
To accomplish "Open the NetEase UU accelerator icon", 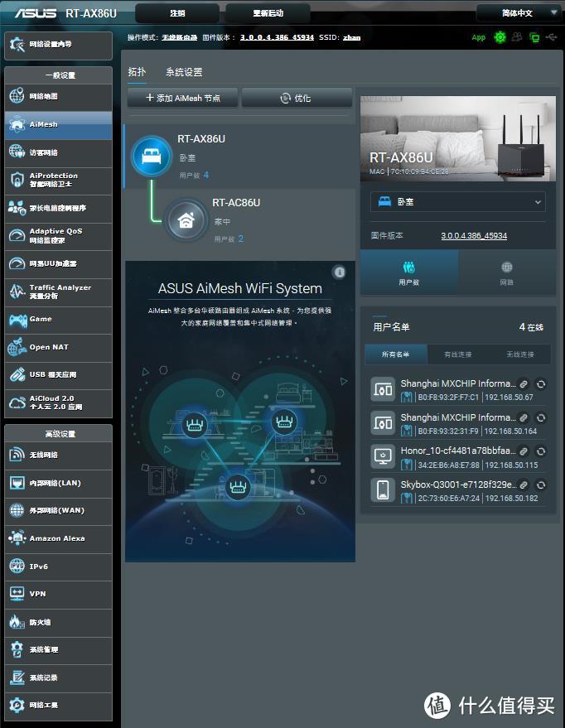I will 17,263.
